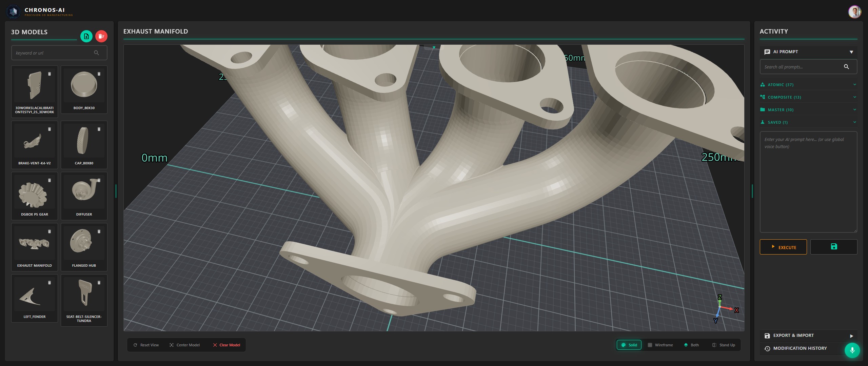Click Reset View button
This screenshot has width=868, height=366.
pos(146,345)
